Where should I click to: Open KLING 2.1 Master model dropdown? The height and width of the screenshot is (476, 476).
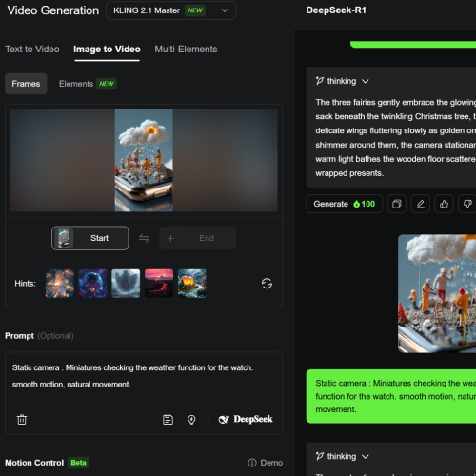coord(170,10)
